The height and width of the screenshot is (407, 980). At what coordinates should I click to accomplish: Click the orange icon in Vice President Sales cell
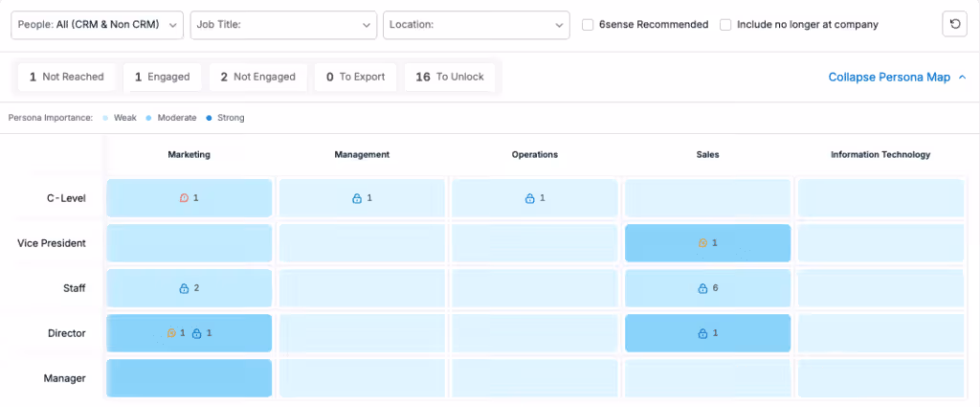tap(702, 243)
